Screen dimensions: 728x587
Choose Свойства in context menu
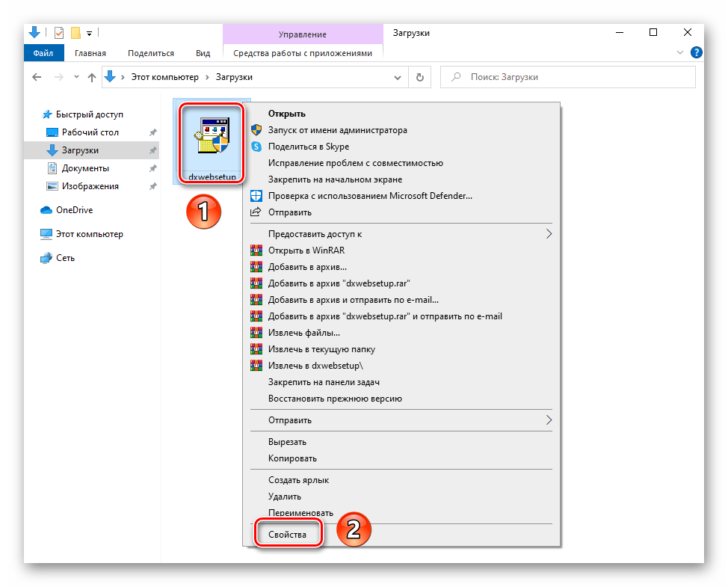401,535
